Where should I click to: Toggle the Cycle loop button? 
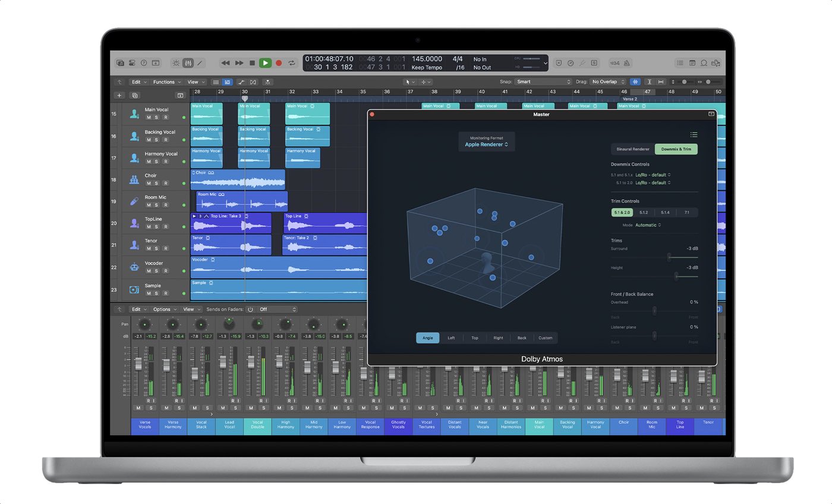(292, 63)
